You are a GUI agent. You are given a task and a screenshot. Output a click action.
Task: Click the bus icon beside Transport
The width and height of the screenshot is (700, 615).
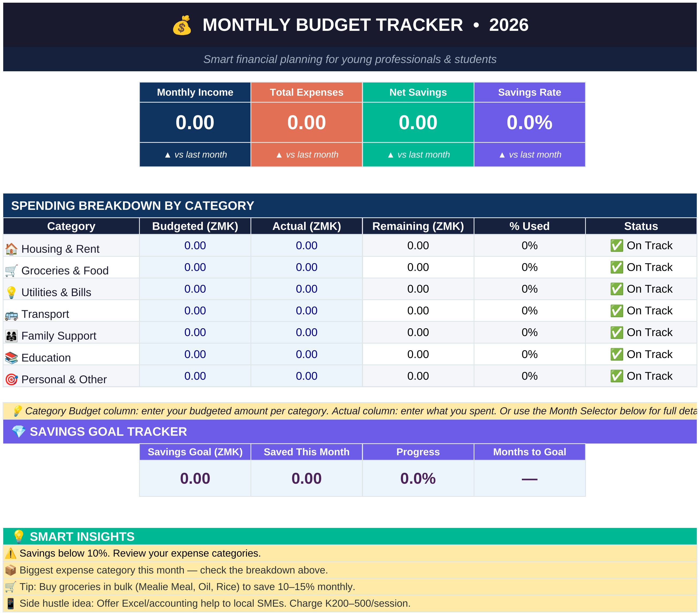coord(11,314)
